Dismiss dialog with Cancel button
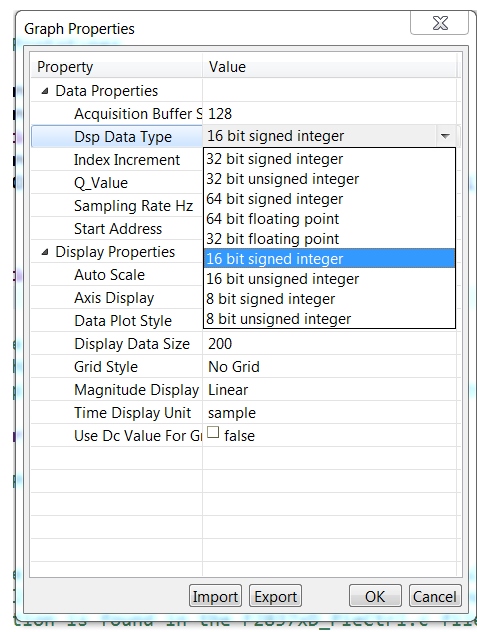This screenshot has height=632, width=477. (435, 596)
